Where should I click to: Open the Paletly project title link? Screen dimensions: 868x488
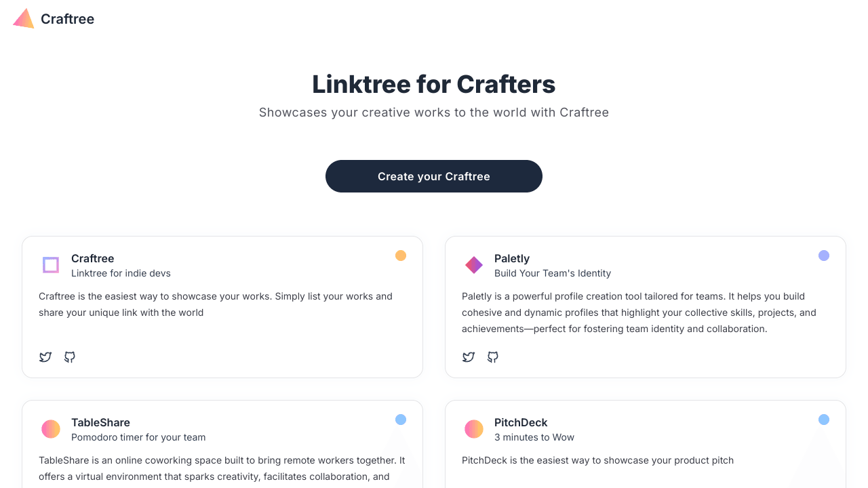point(512,258)
